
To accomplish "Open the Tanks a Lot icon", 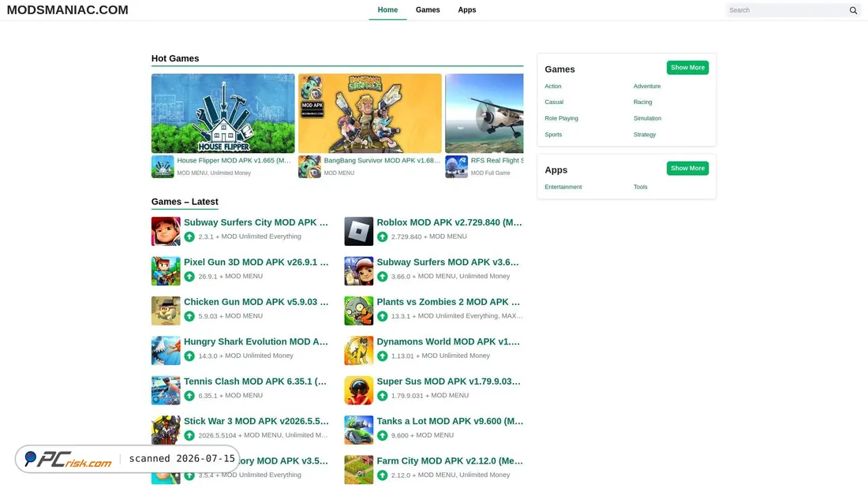I will pos(359,430).
